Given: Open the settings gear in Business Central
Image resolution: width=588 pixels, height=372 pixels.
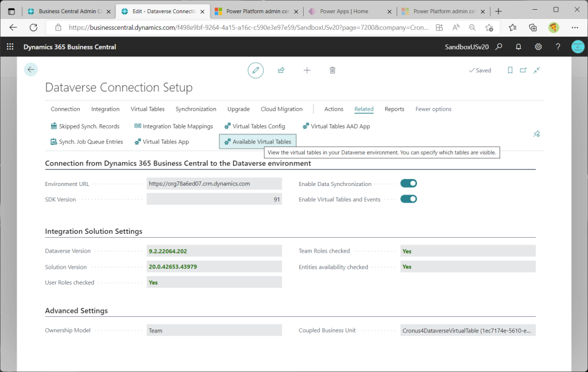Looking at the screenshot, I should 538,47.
